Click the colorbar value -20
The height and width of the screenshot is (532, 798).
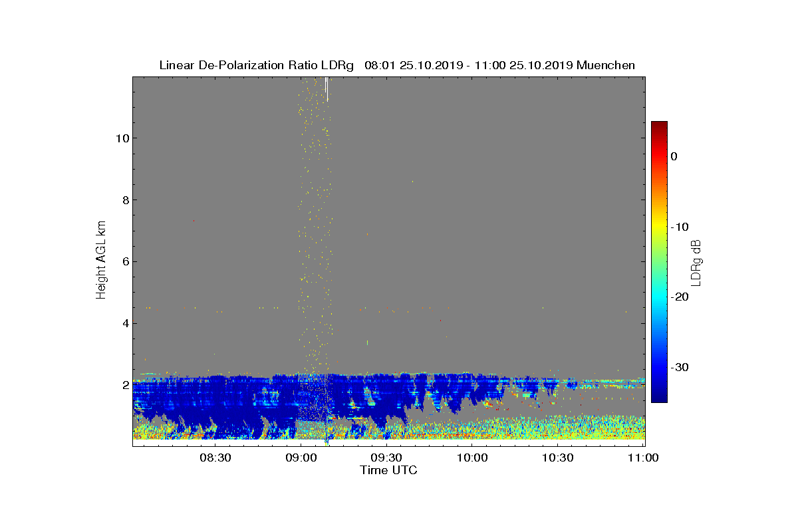[x=679, y=297]
